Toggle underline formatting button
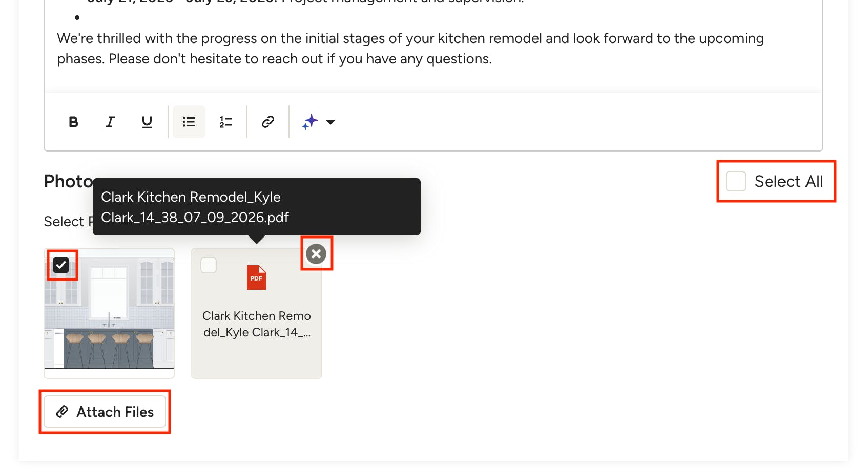 click(147, 122)
